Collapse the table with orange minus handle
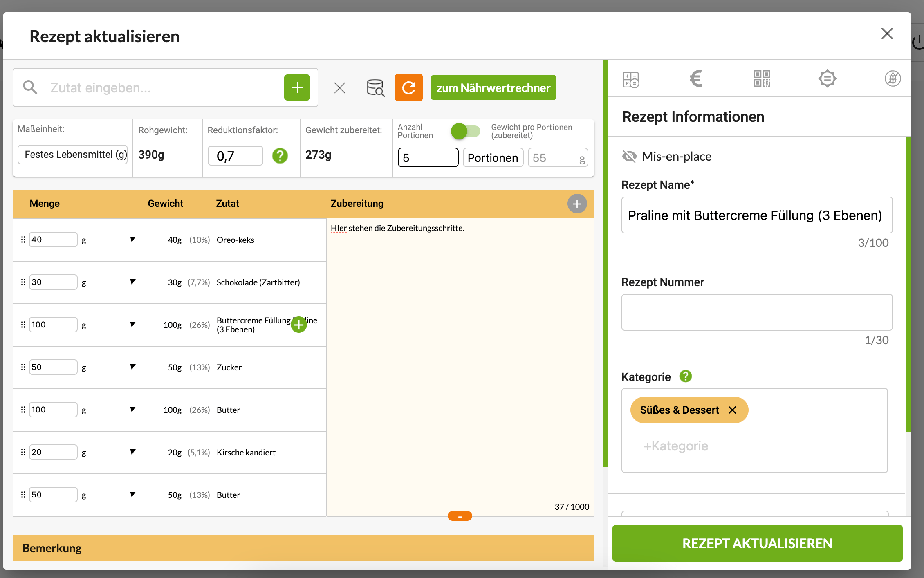Viewport: 924px width, 578px height. [460, 516]
